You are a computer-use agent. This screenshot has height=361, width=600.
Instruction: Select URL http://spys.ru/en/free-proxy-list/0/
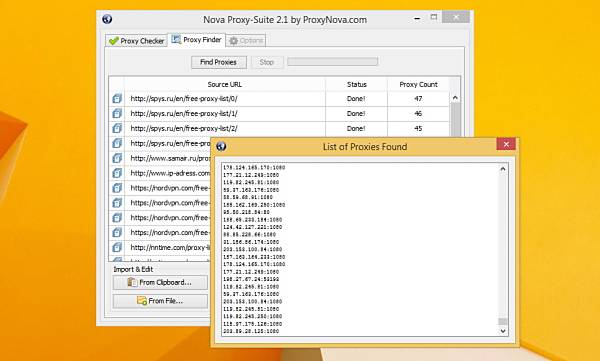(x=184, y=98)
